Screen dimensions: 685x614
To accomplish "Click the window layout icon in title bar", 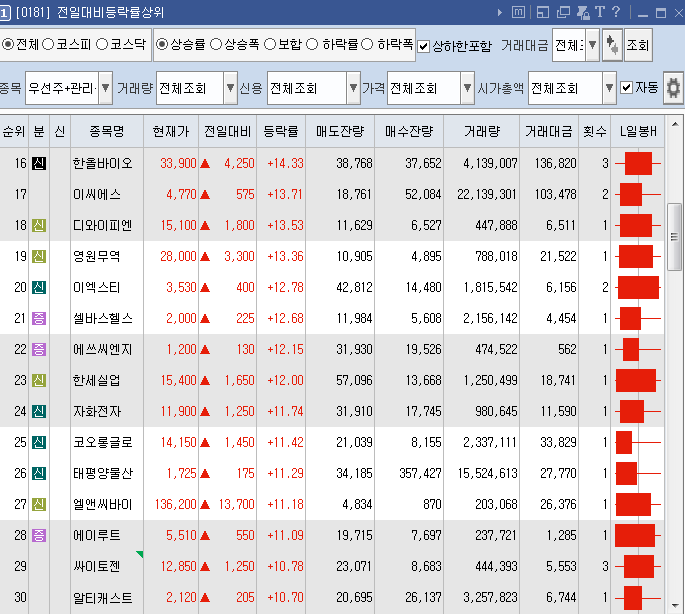I will point(543,12).
